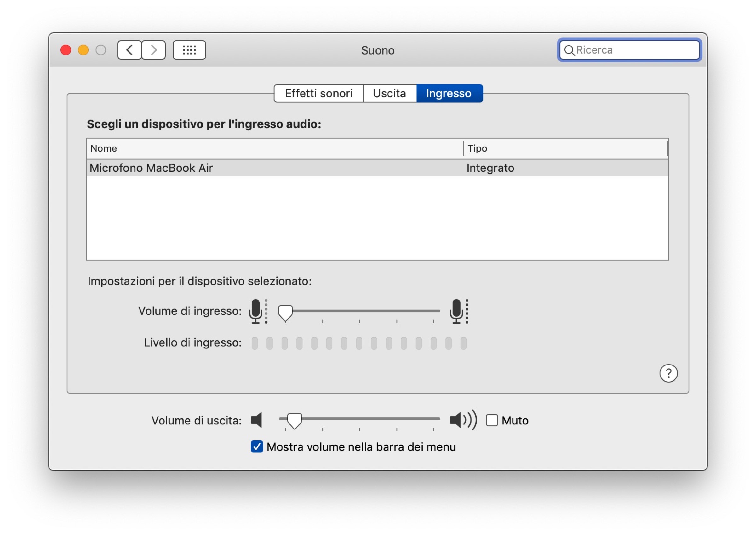Click the forward navigation arrow
This screenshot has width=756, height=535.
point(153,50)
